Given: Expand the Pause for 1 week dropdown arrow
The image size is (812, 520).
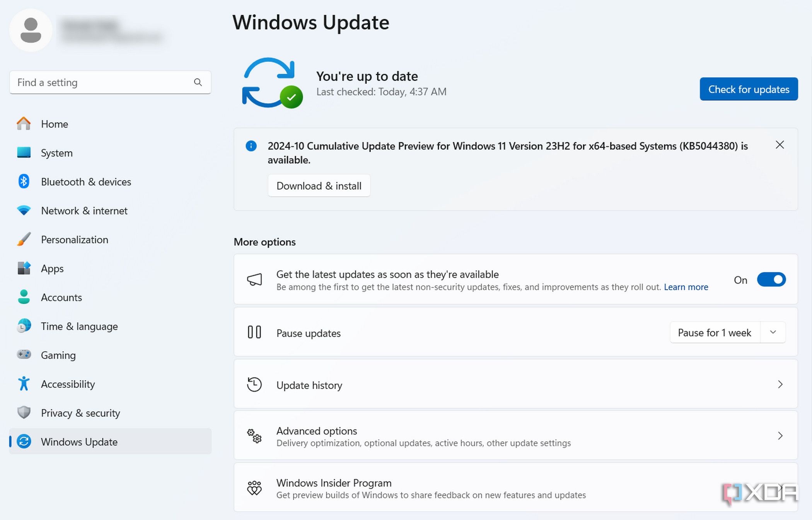Looking at the screenshot, I should (x=773, y=332).
